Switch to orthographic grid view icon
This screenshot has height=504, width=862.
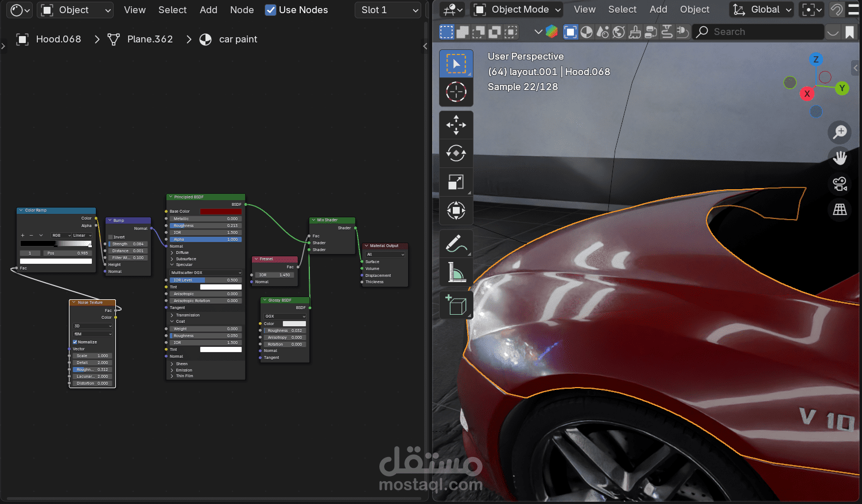pos(840,210)
